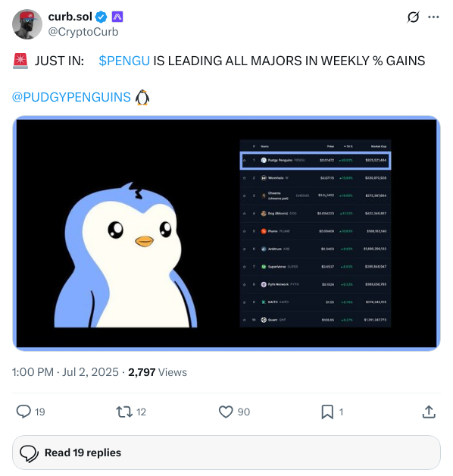The width and height of the screenshot is (453, 476).
Task: Open the penguin chart image
Action: point(227,233)
